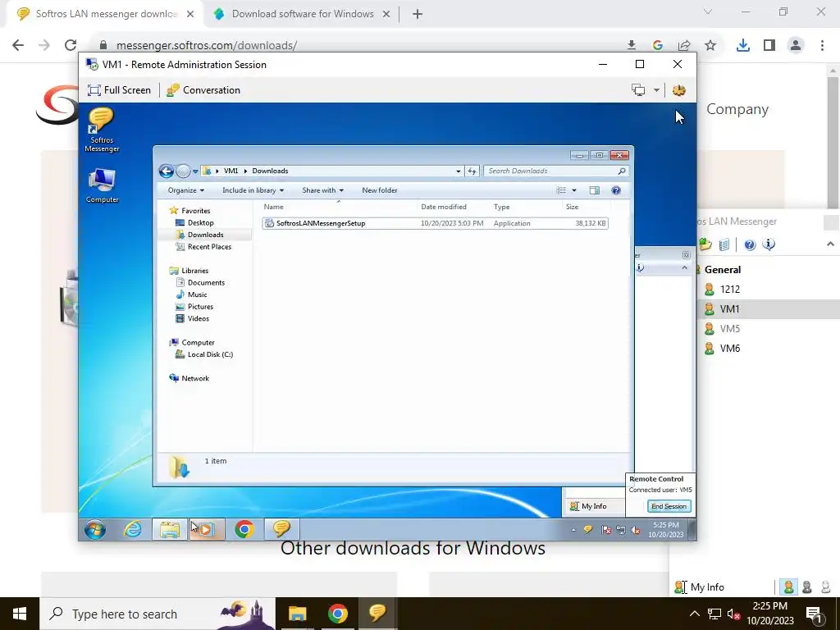Open Documents library in navigation pane
The image size is (840, 630).
[x=206, y=283]
